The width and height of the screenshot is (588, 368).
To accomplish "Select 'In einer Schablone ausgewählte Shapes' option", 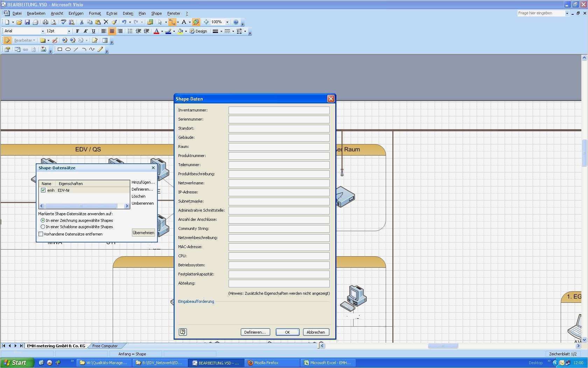I will click(43, 227).
